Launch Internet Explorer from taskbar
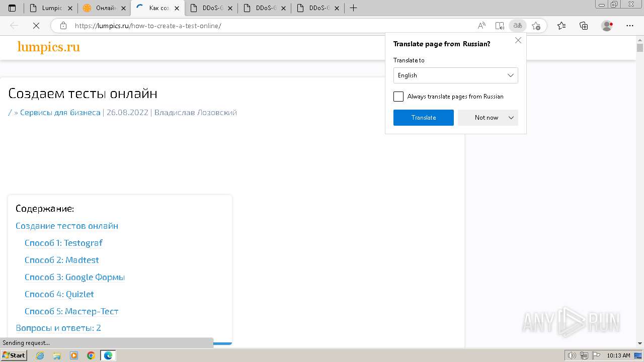This screenshot has width=644, height=362. point(40,355)
